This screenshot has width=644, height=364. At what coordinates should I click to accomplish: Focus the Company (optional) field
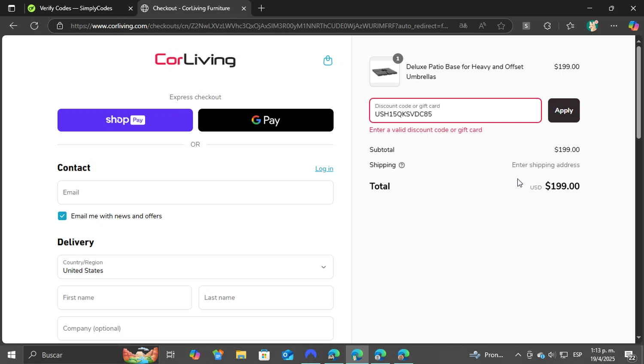coord(195,329)
